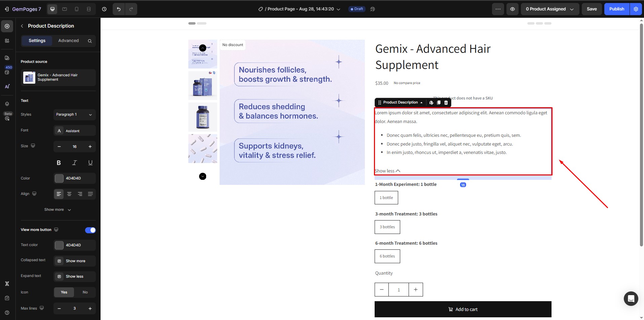Click the Publish button

(617, 9)
